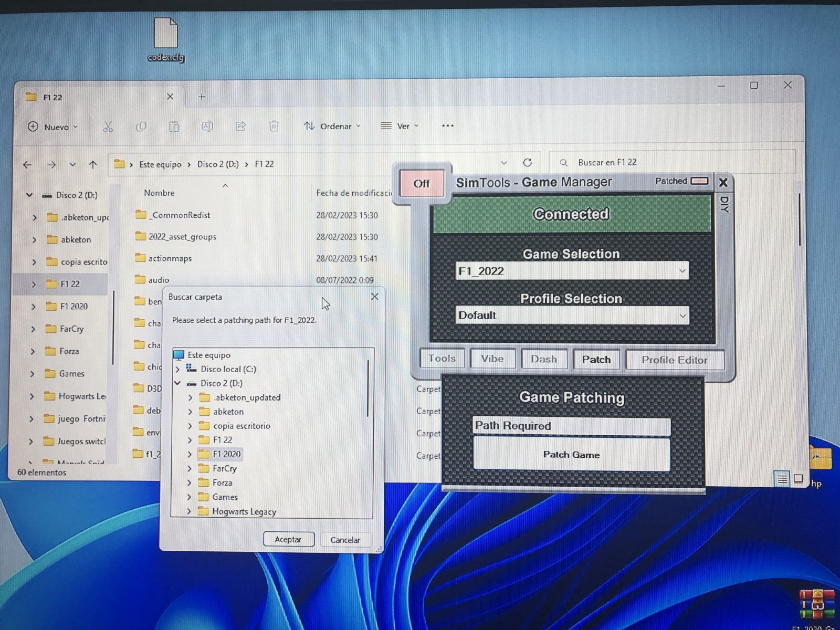Viewport: 840px width, 630px height.
Task: Open the Game Selection F1_2022 dropdown
Action: pos(572,271)
